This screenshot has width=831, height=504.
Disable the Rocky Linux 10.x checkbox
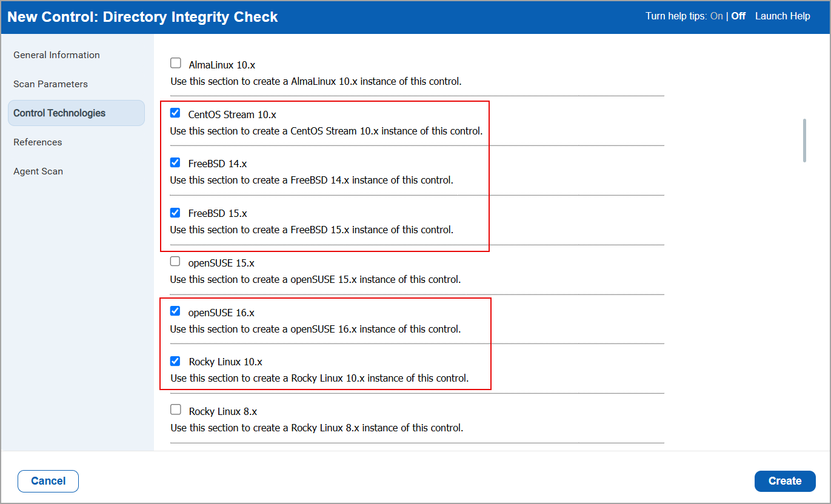175,361
